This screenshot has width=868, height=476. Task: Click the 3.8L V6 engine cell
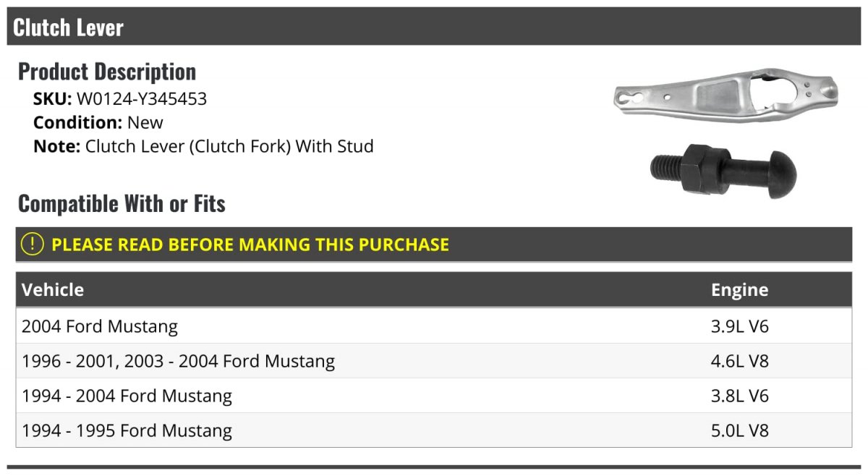click(x=739, y=396)
